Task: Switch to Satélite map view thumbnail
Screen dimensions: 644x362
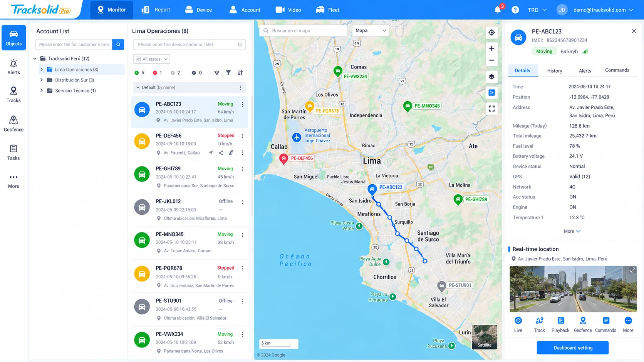Action: click(x=485, y=337)
